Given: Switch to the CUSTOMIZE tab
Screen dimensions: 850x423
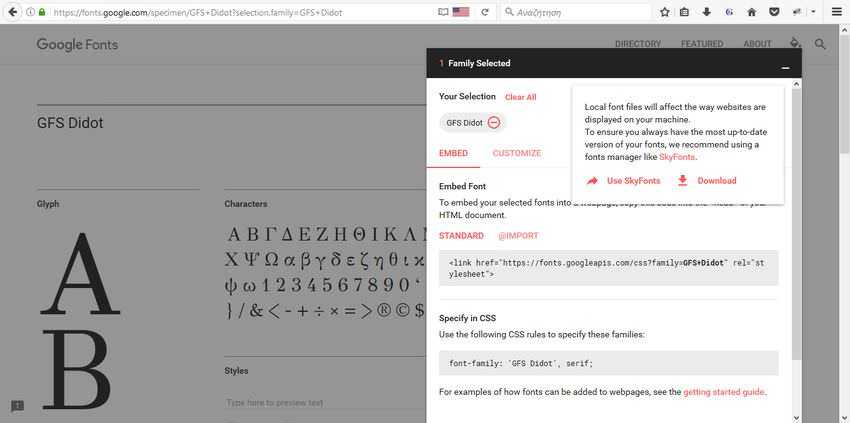Looking at the screenshot, I should [517, 153].
